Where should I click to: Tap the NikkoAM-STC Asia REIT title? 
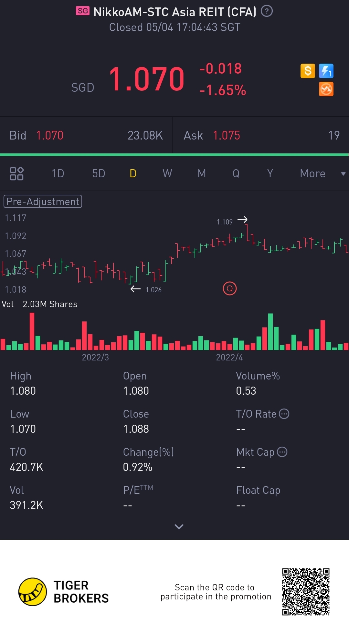[175, 12]
